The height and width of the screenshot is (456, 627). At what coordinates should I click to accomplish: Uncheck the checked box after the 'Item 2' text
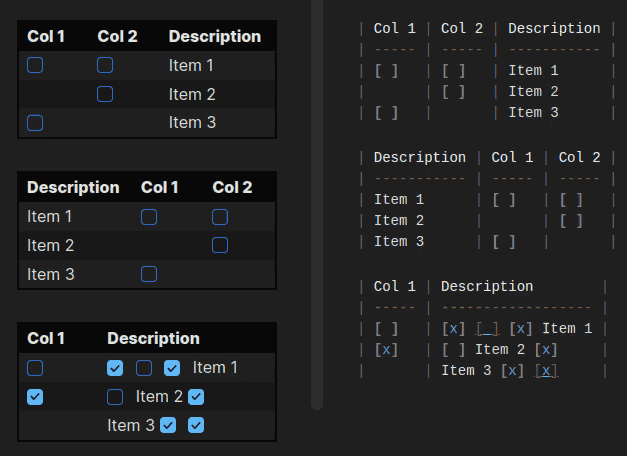click(196, 397)
